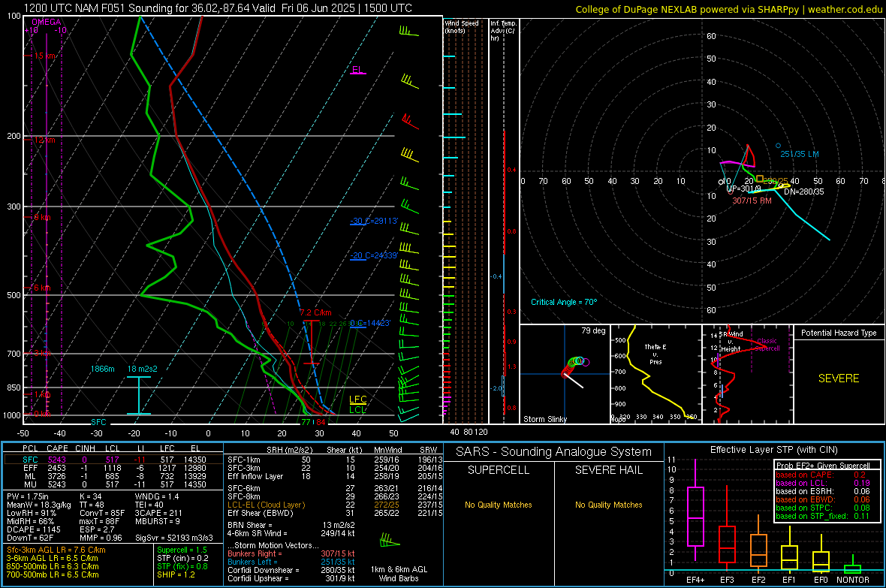This screenshot has width=886, height=588.
Task: Click the PW = 1.75in value
Action: coord(28,496)
